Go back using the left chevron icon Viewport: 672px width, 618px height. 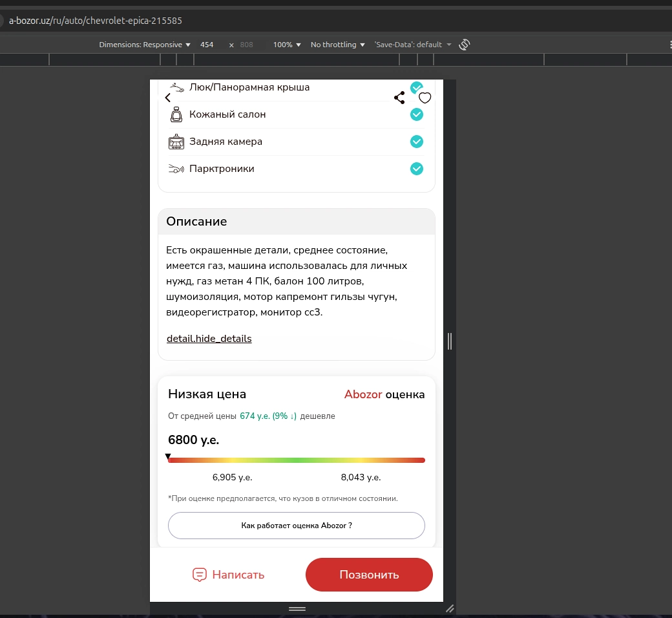tap(168, 98)
